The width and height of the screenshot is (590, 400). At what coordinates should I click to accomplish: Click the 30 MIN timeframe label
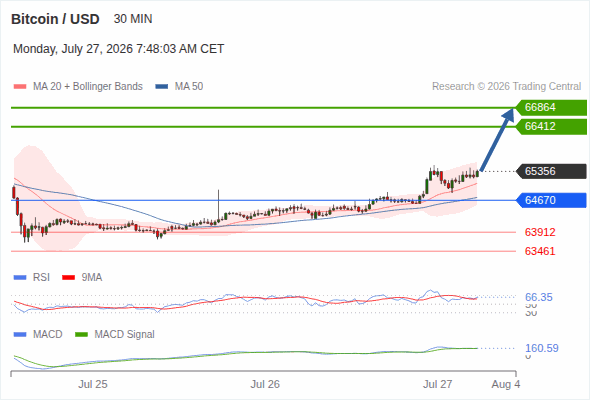tap(133, 19)
